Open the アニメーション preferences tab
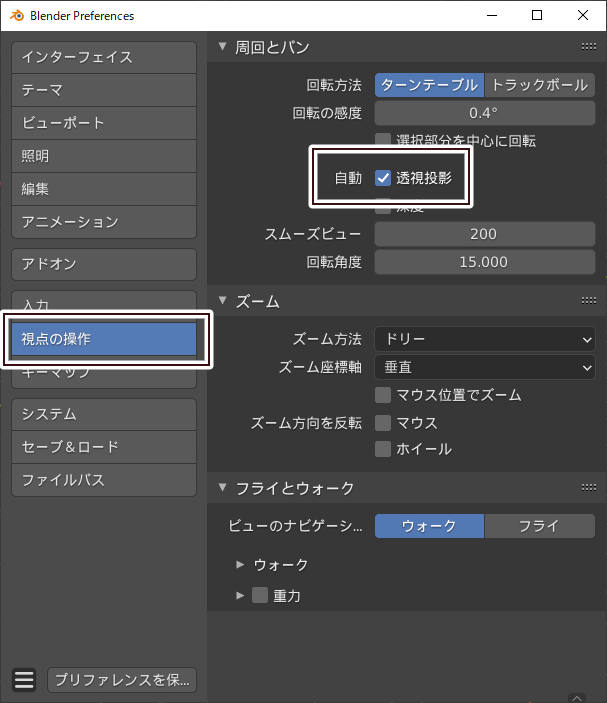This screenshot has height=703, width=607. coord(104,222)
